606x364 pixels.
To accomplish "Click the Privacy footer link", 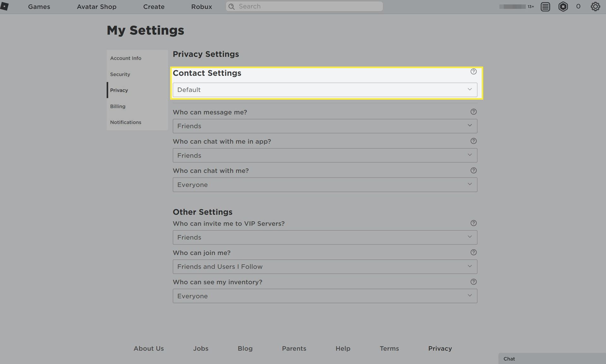I will [440, 349].
